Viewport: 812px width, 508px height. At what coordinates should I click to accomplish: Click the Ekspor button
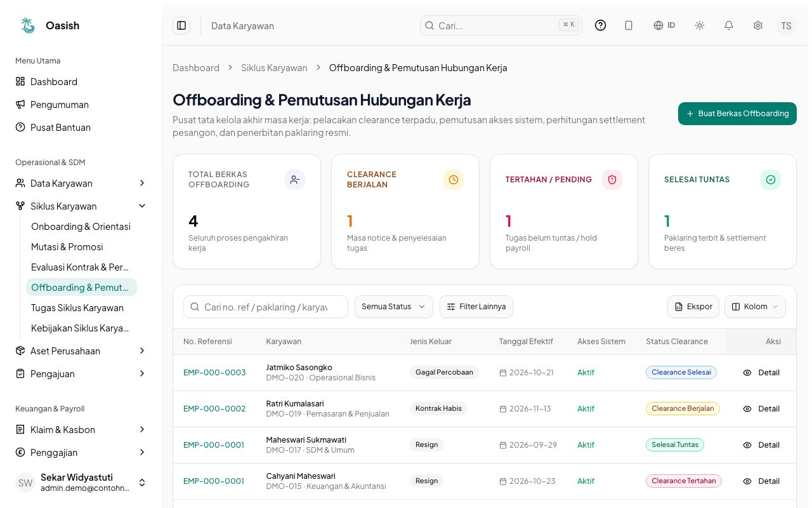tap(693, 307)
